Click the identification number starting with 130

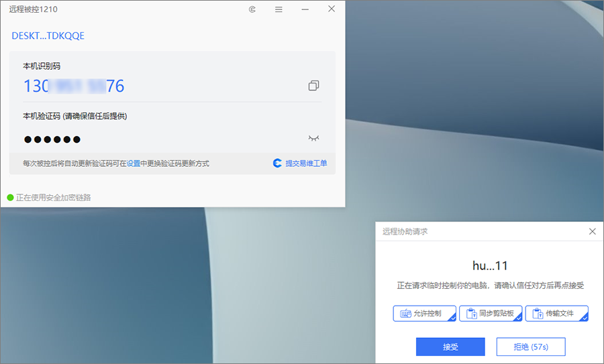pyautogui.click(x=74, y=86)
